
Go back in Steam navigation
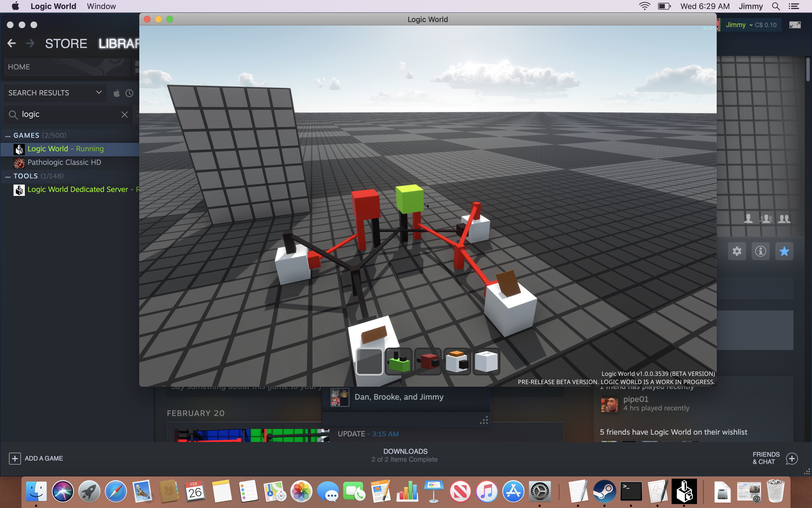pyautogui.click(x=12, y=43)
